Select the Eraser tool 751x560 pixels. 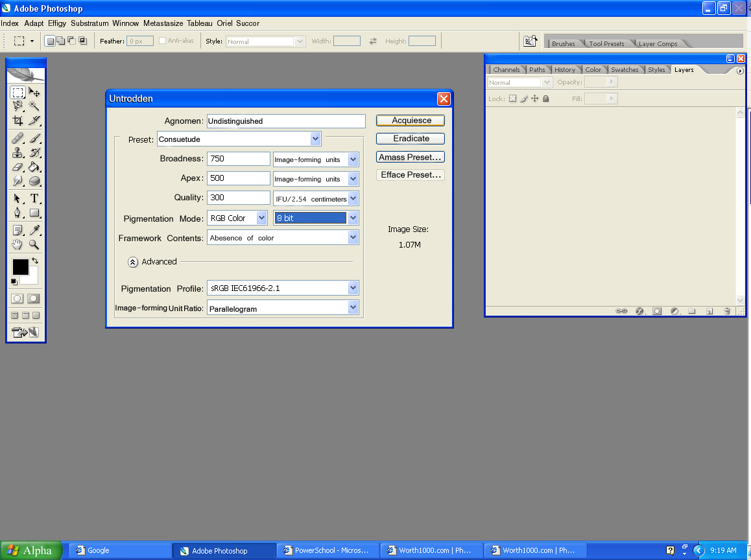coord(18,167)
